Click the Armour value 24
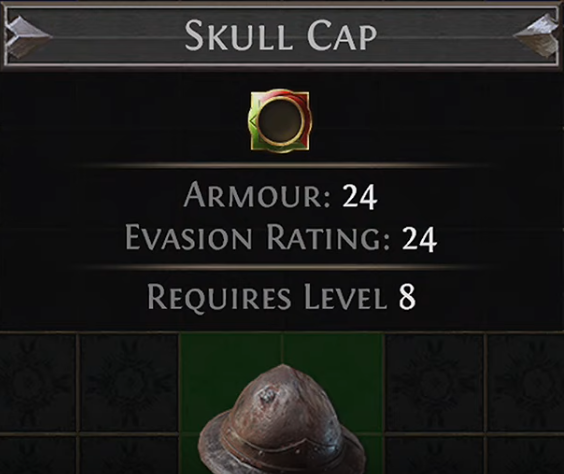 (x=359, y=196)
